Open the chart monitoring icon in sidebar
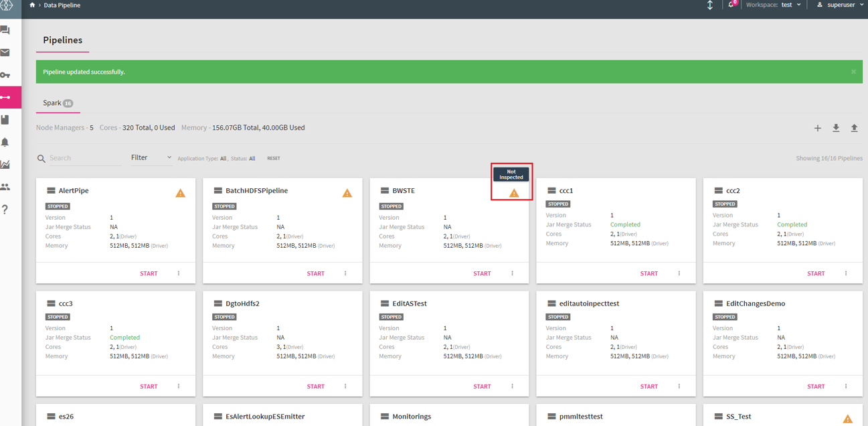 pos(5,164)
